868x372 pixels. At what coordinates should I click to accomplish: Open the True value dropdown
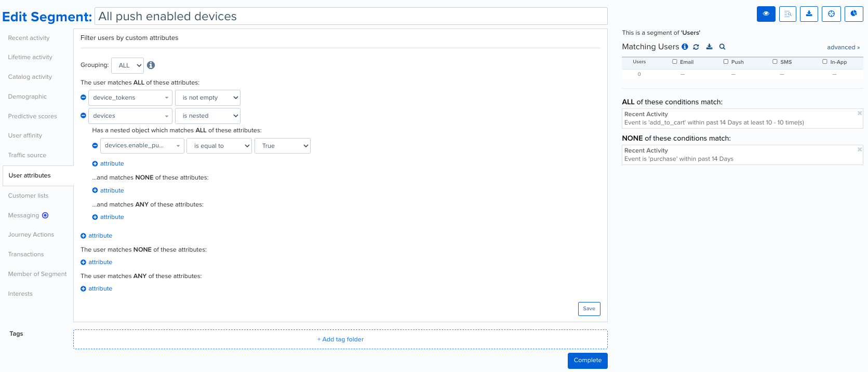click(283, 146)
